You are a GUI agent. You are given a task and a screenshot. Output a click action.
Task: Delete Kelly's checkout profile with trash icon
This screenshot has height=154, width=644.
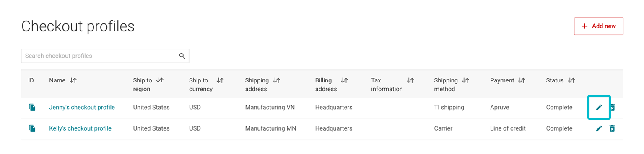pos(612,128)
